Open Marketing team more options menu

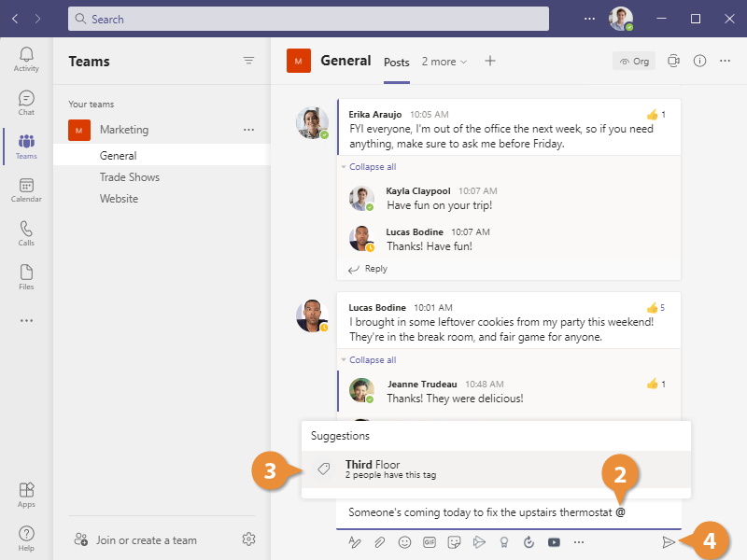pyautogui.click(x=248, y=130)
